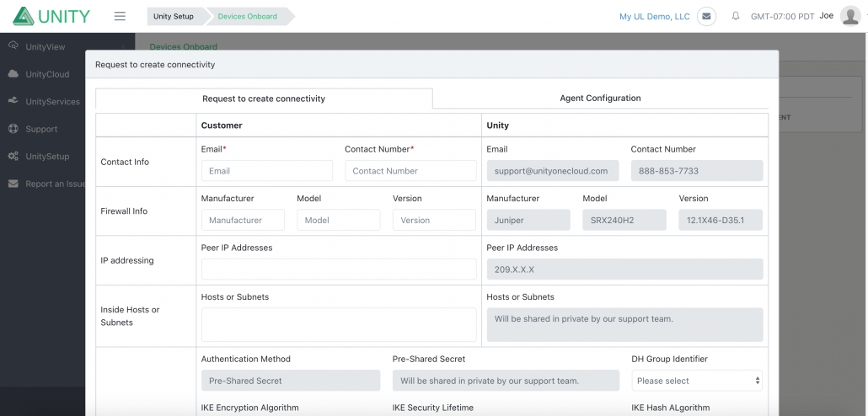
Task: Click username Joe in header
Action: [x=827, y=15]
